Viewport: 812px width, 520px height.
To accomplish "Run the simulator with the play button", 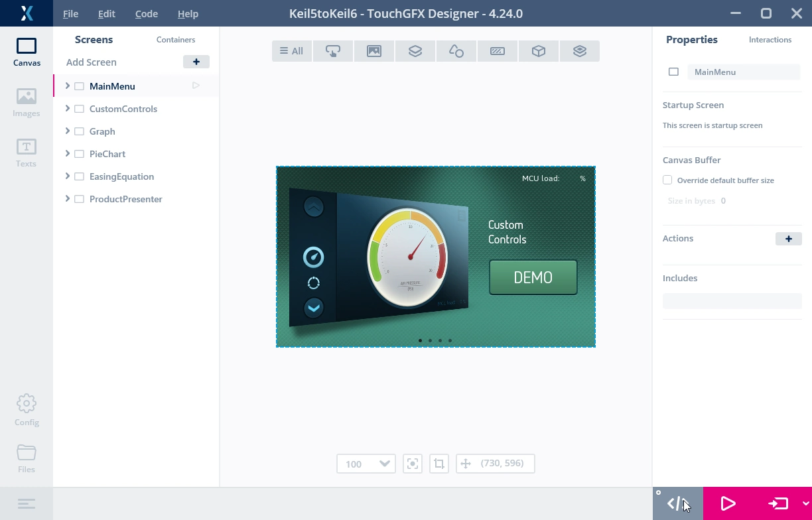I will click(728, 504).
